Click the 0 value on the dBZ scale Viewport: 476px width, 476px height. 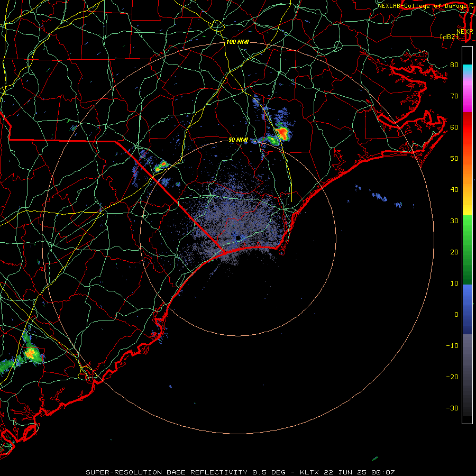click(456, 315)
